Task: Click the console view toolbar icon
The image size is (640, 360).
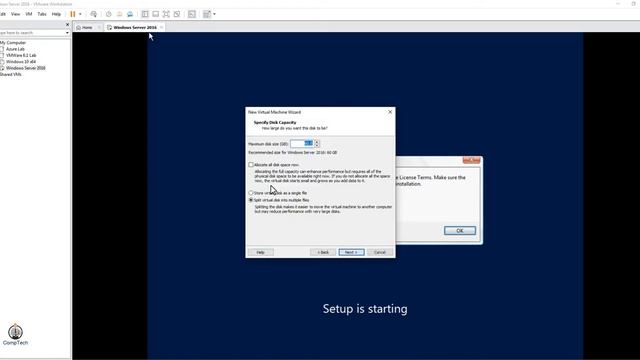Action: click(192, 14)
